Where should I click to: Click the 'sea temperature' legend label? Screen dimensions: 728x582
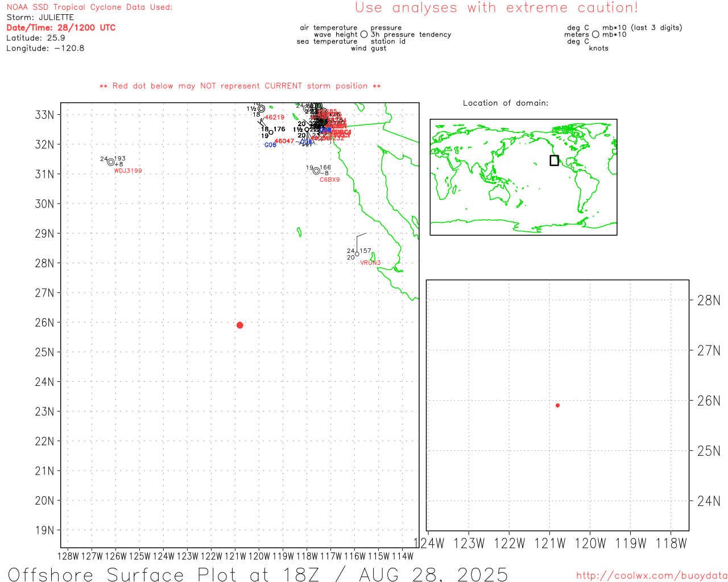[x=327, y=41]
